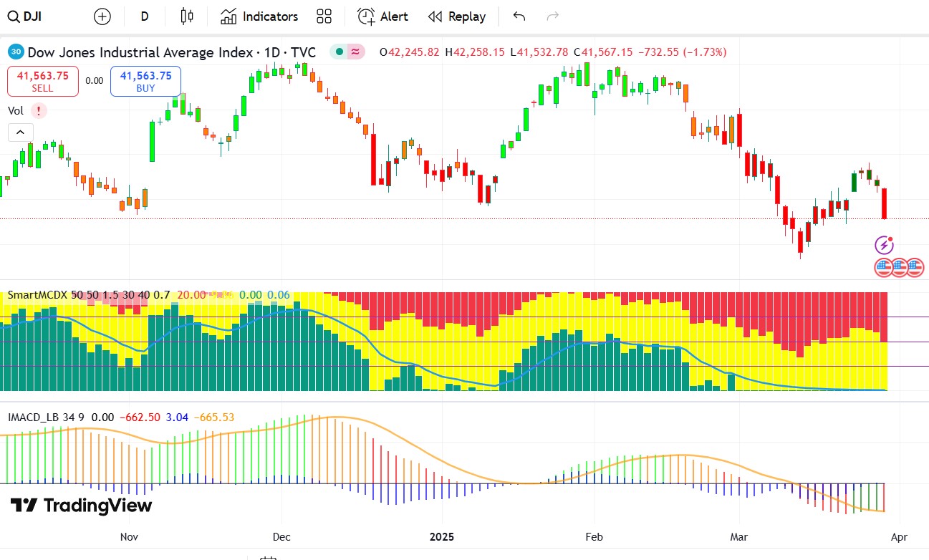Add symbol with plus circle icon
This screenshot has width=929, height=560.
pyautogui.click(x=102, y=16)
